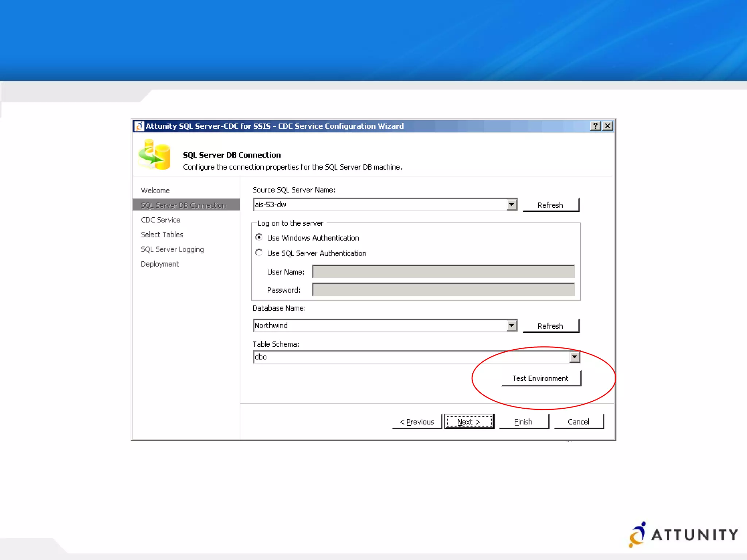
Task: Open the Table Schema dropdown arrow
Action: (x=574, y=357)
